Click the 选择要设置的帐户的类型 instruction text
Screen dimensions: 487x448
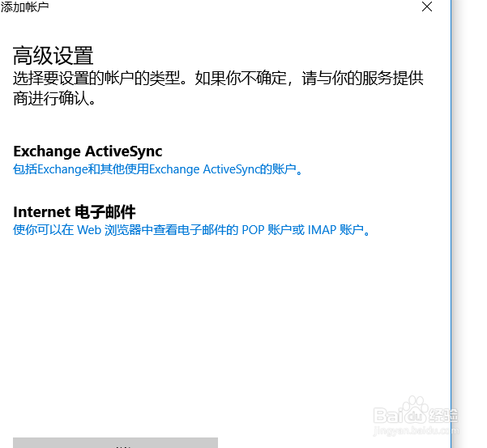pyautogui.click(x=218, y=88)
